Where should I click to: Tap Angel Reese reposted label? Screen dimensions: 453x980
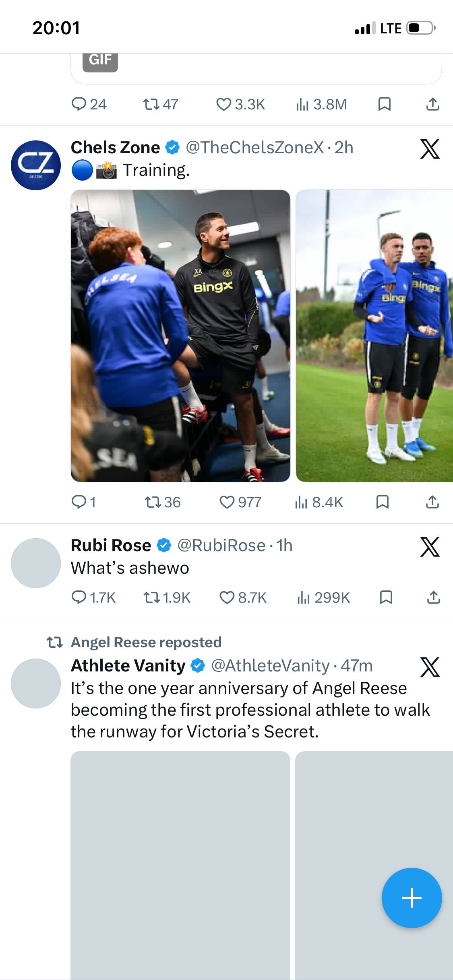pos(146,642)
